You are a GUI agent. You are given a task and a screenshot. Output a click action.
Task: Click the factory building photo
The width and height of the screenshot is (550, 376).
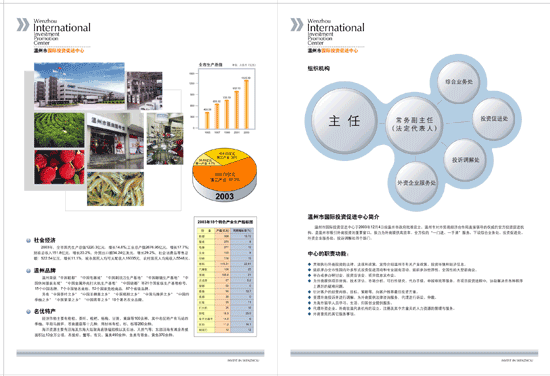pyautogui.click(x=79, y=87)
